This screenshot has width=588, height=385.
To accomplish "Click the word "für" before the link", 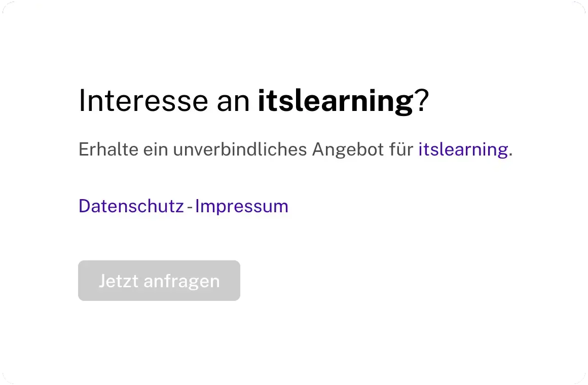I will point(401,150).
